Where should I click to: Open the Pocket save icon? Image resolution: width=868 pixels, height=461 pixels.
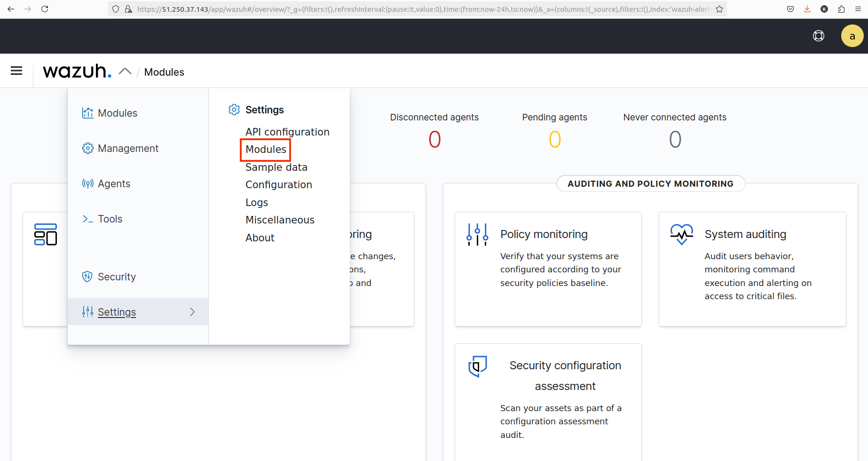click(x=790, y=9)
